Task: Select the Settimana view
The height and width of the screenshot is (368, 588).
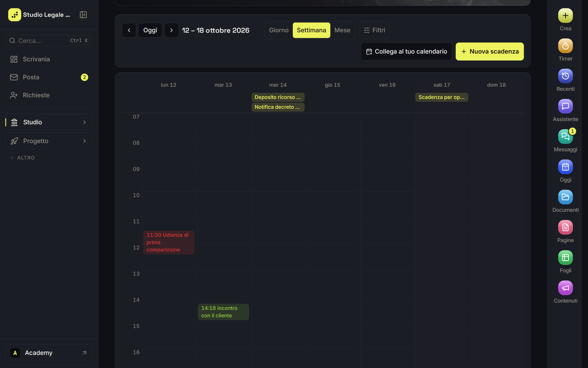Action: click(x=311, y=30)
